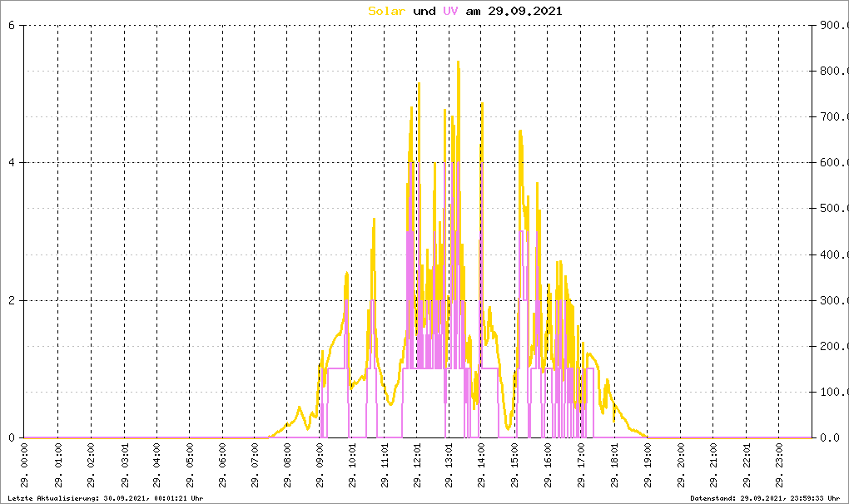Click the highest yellow solar peak after 13:01

tap(458, 62)
